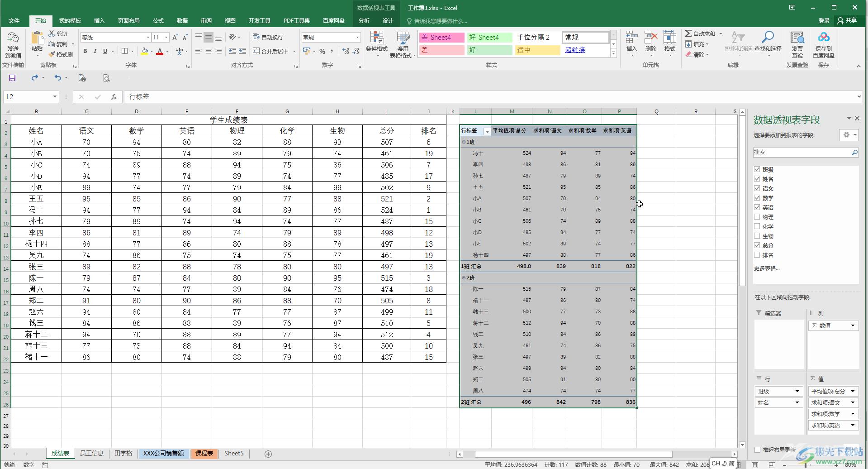The height and width of the screenshot is (469, 868).
Task: Click the Delete cells icon
Action: [x=650, y=38]
